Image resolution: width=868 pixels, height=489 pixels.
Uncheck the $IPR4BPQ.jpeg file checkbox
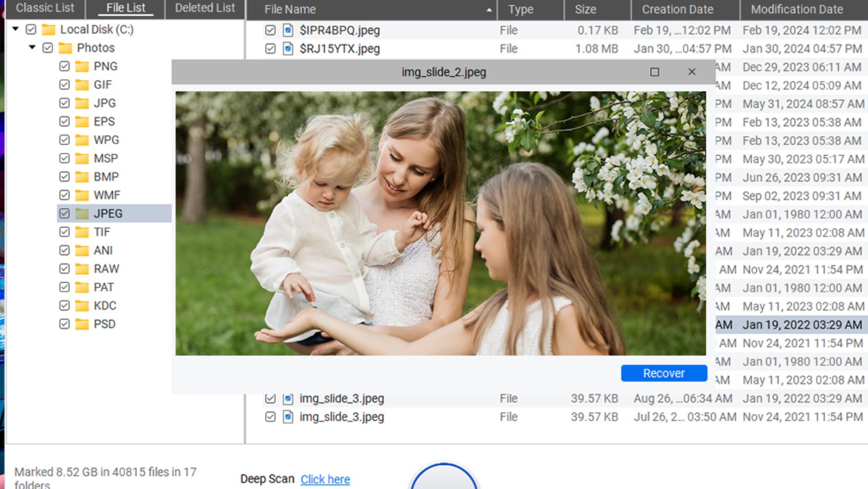270,30
